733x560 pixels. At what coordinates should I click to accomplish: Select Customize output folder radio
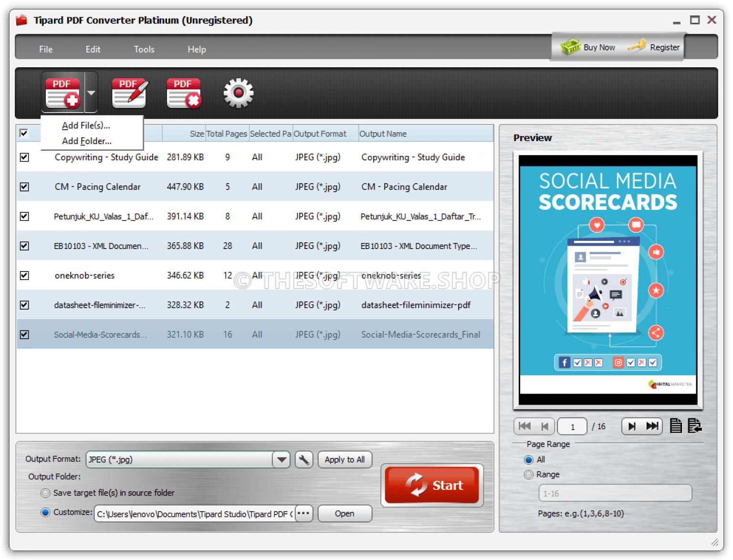pos(45,512)
